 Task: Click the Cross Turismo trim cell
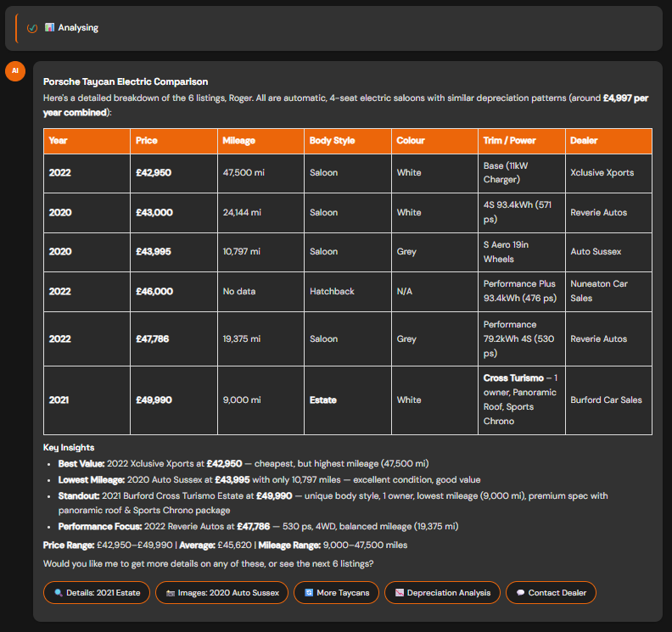click(522, 400)
